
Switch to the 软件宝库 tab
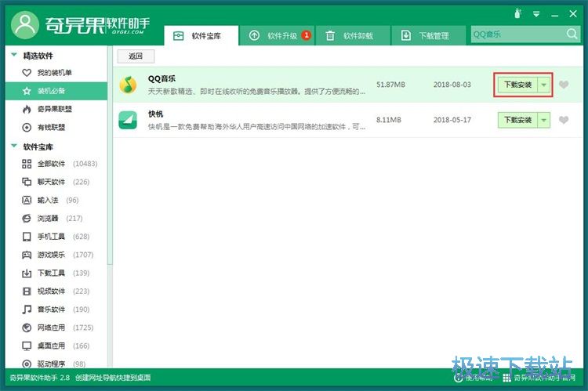(201, 36)
